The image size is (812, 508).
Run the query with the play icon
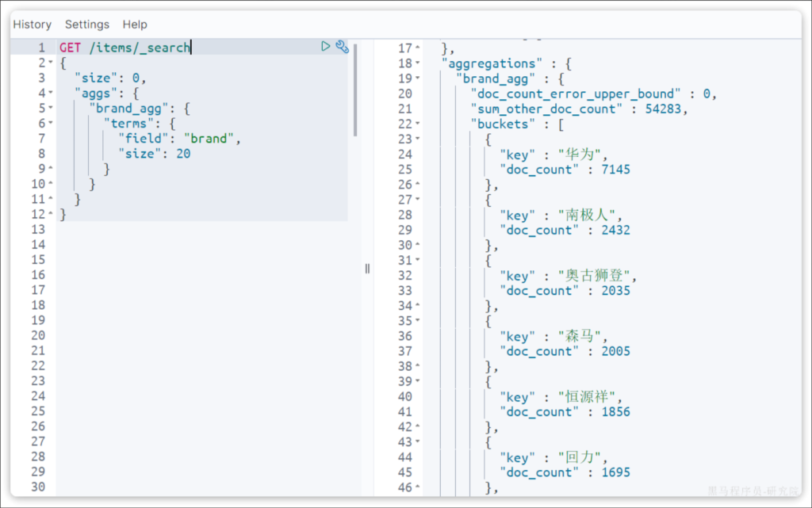click(325, 47)
